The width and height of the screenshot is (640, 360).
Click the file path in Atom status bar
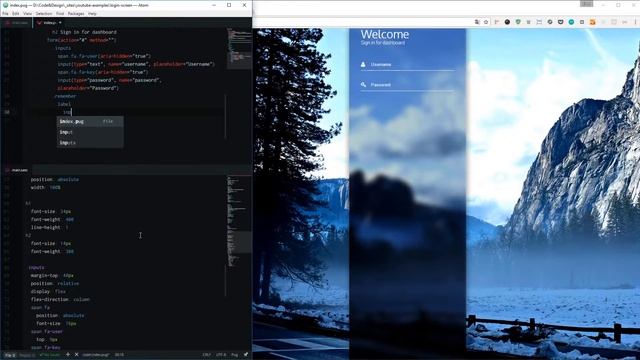pyautogui.click(x=96, y=355)
